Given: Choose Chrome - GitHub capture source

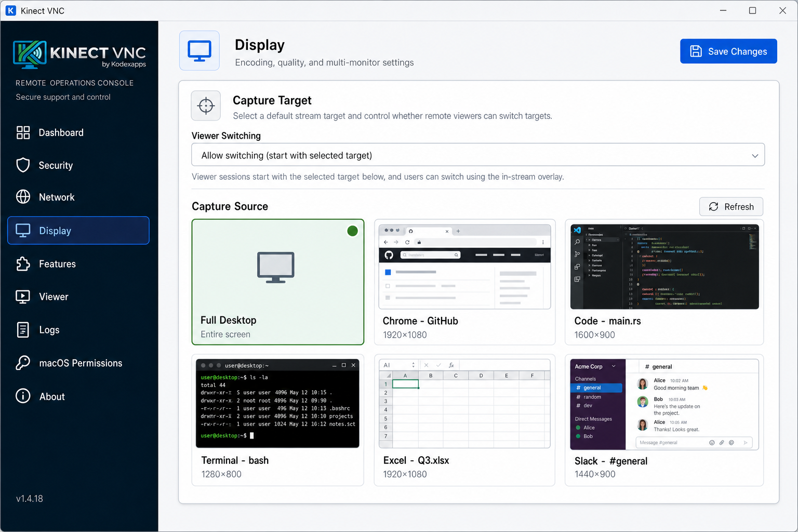Looking at the screenshot, I should pos(464,282).
